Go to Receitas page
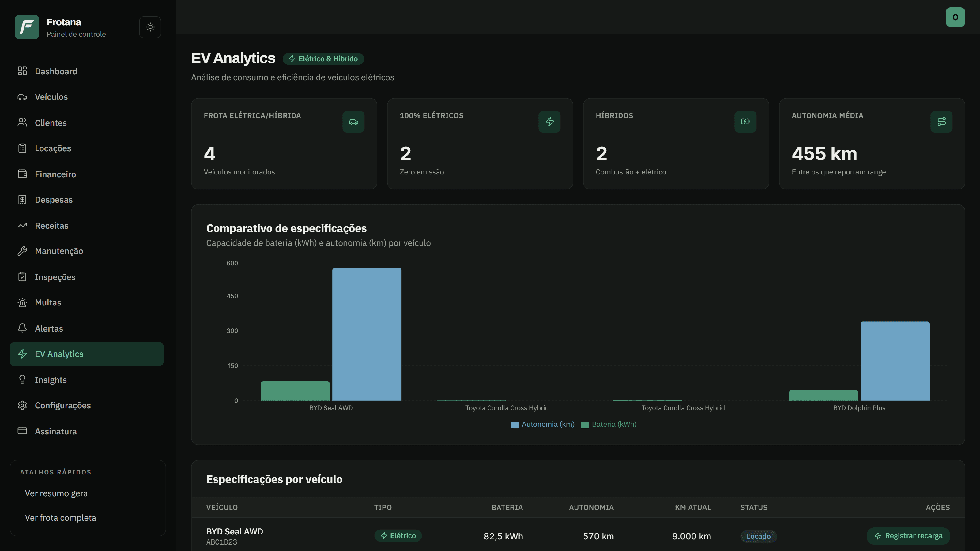980x551 pixels. click(x=87, y=226)
